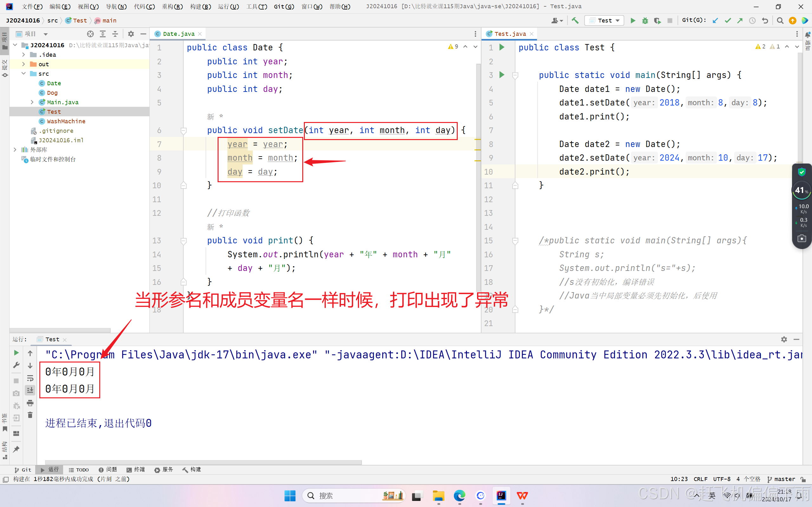Collapse the src folder in project tree
This screenshot has width=812, height=507.
point(23,74)
